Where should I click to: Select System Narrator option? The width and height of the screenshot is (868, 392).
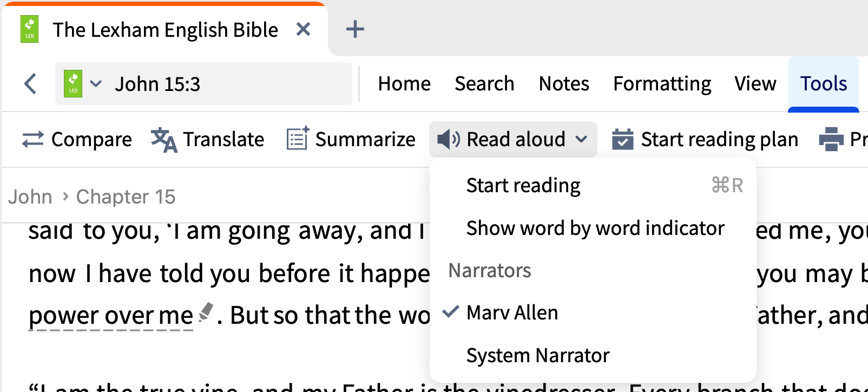pyautogui.click(x=593, y=356)
